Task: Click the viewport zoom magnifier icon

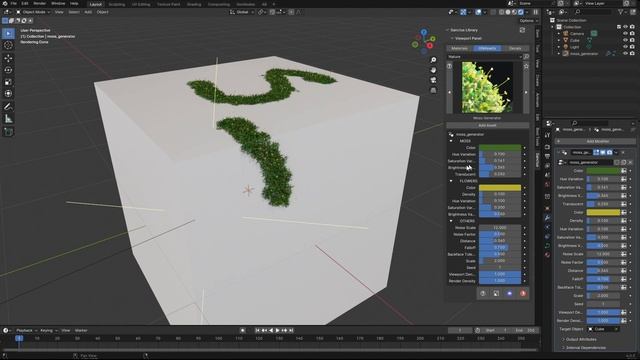Action: tap(433, 60)
